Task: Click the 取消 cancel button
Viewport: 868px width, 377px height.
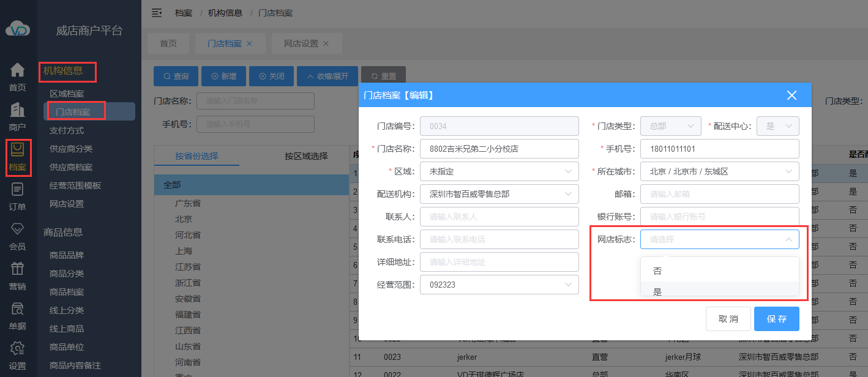Action: (x=728, y=319)
